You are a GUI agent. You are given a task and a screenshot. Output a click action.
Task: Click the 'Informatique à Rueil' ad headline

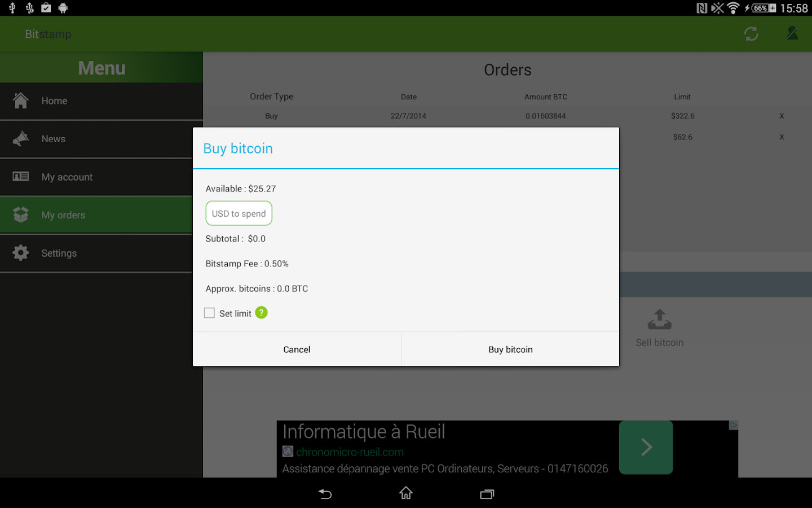(364, 432)
